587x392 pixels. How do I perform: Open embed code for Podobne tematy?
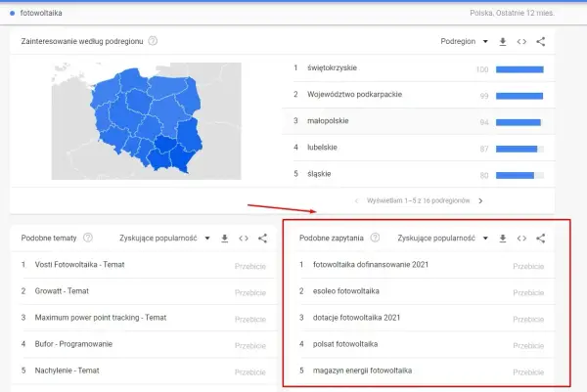pyautogui.click(x=244, y=239)
